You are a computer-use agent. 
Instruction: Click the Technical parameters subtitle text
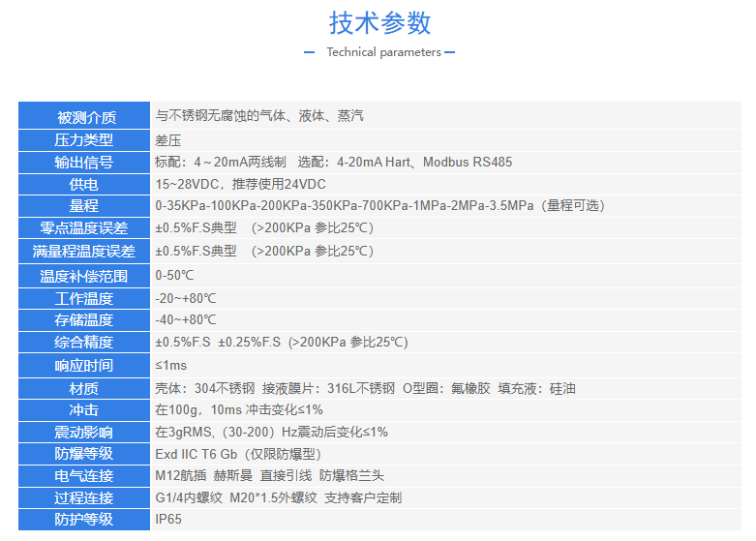(383, 52)
